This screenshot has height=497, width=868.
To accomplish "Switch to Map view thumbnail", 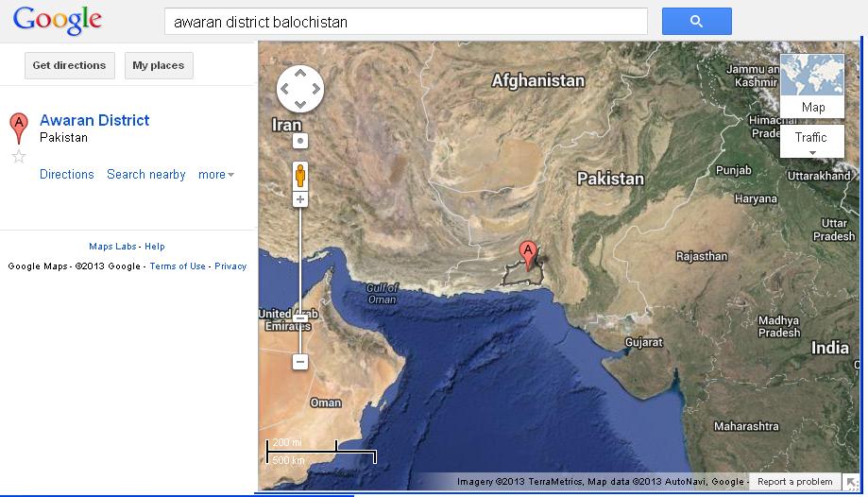I will [812, 85].
